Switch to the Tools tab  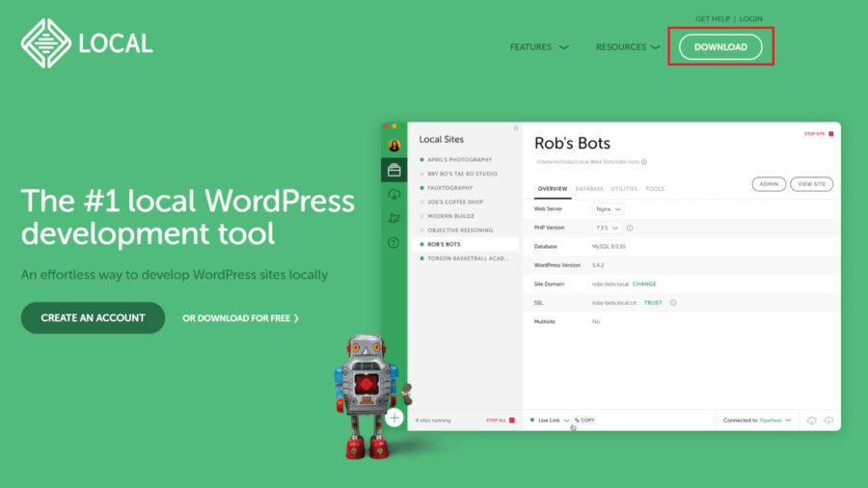[x=655, y=189]
